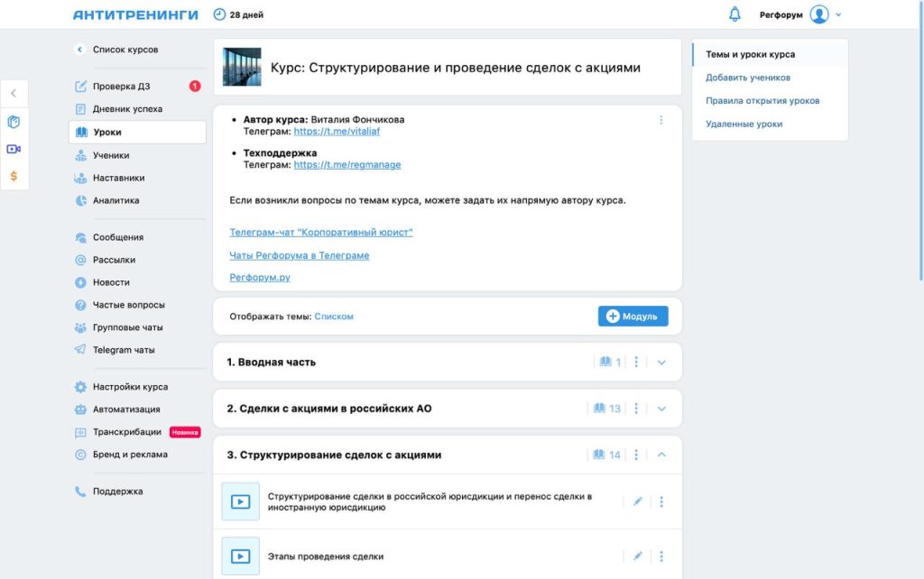Go to 'Ученики' in the sidebar
924x579 pixels.
111,155
